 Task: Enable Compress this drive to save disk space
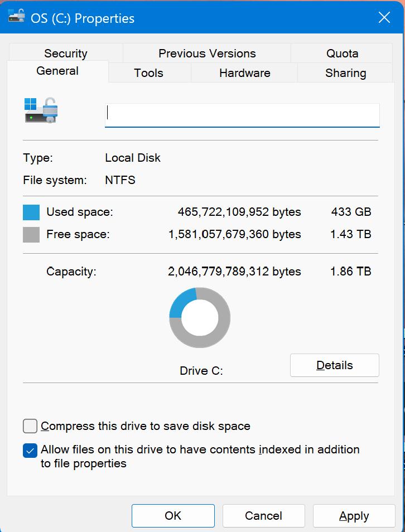click(x=30, y=427)
